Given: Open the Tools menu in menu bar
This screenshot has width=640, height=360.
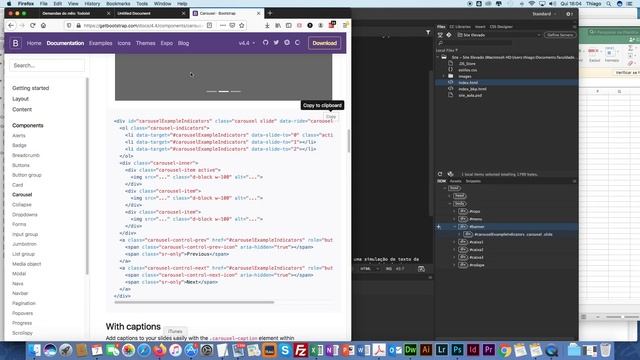Looking at the screenshot, I should [142, 4].
